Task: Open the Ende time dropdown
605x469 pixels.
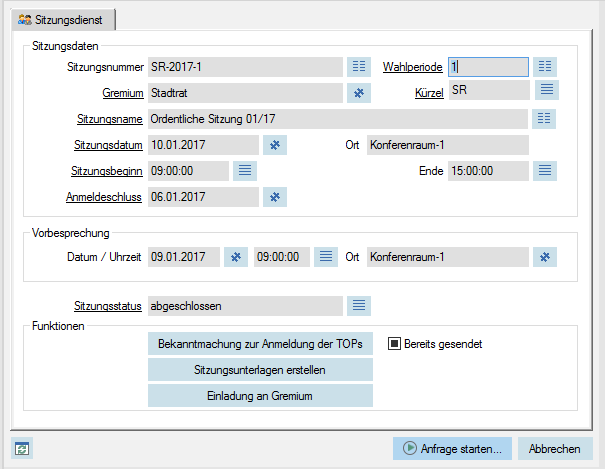Action: pyautogui.click(x=545, y=171)
